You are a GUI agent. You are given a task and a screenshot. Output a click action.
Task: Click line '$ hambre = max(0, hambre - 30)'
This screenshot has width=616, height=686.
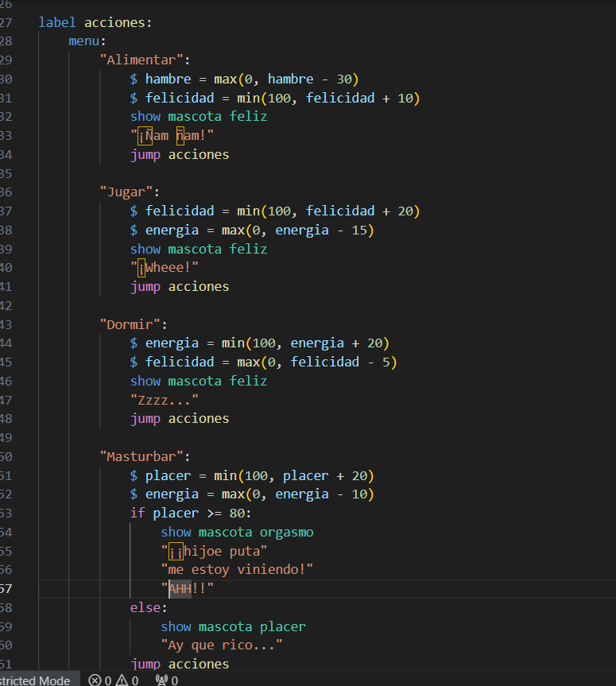click(244, 79)
